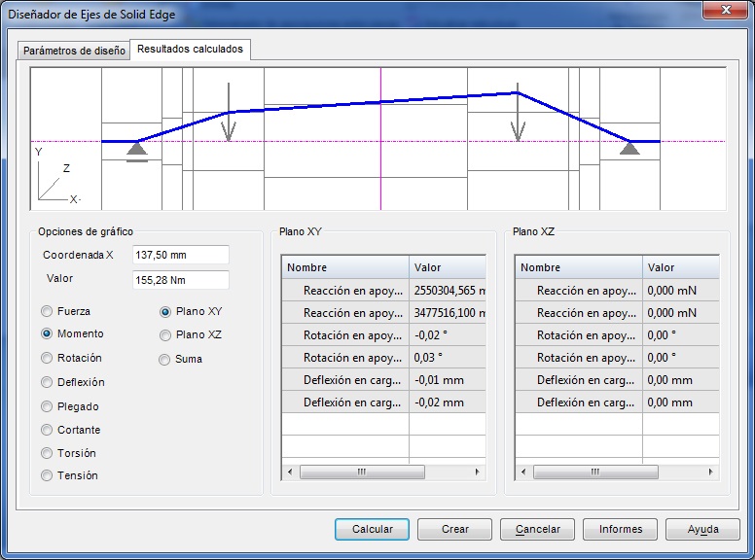This screenshot has width=755, height=560.
Task: Click the Crear button
Action: pyautogui.click(x=455, y=529)
